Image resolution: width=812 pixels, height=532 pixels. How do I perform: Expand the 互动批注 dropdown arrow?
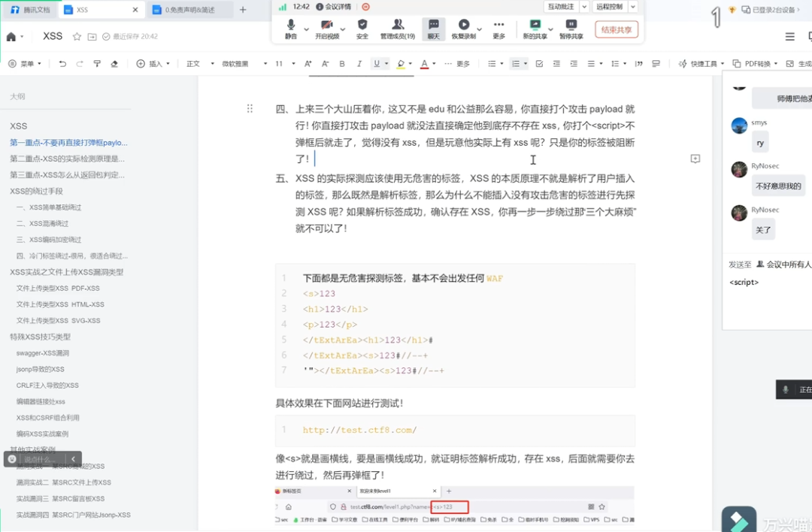click(x=584, y=7)
